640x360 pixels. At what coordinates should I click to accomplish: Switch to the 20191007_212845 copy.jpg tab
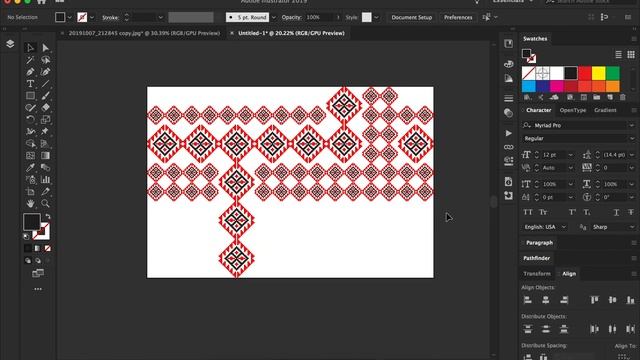[x=144, y=33]
